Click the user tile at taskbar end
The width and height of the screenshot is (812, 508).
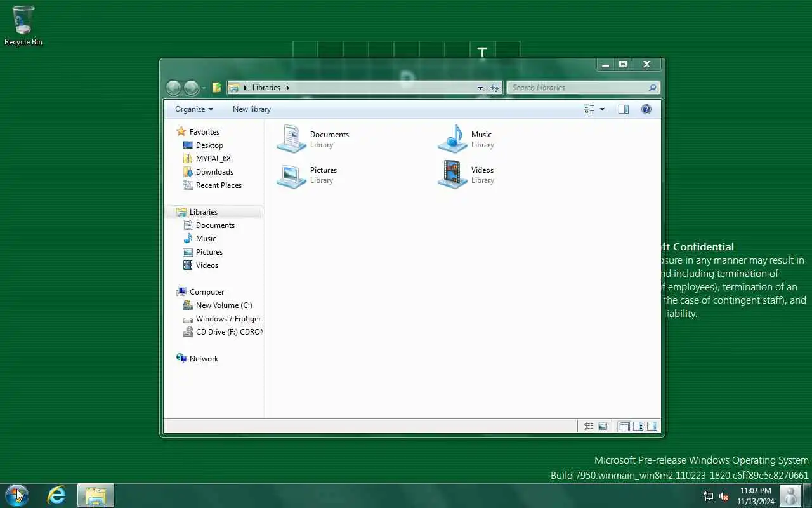click(790, 495)
